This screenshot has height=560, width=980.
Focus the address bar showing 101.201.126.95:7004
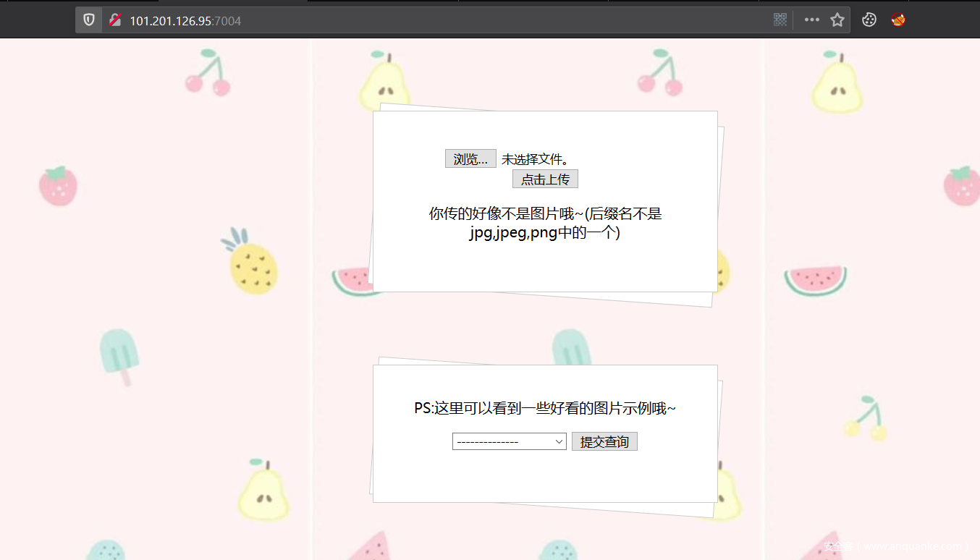(x=434, y=20)
